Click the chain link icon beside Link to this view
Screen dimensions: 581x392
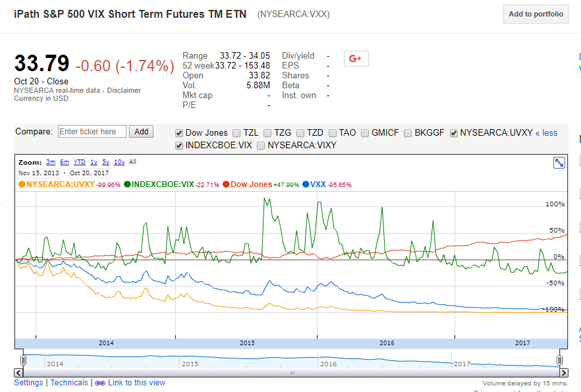pyautogui.click(x=100, y=383)
